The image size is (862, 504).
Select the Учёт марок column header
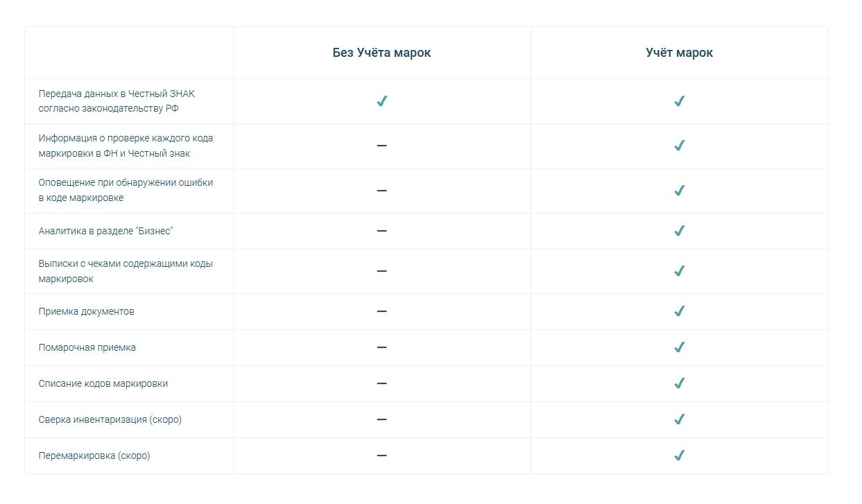(680, 53)
